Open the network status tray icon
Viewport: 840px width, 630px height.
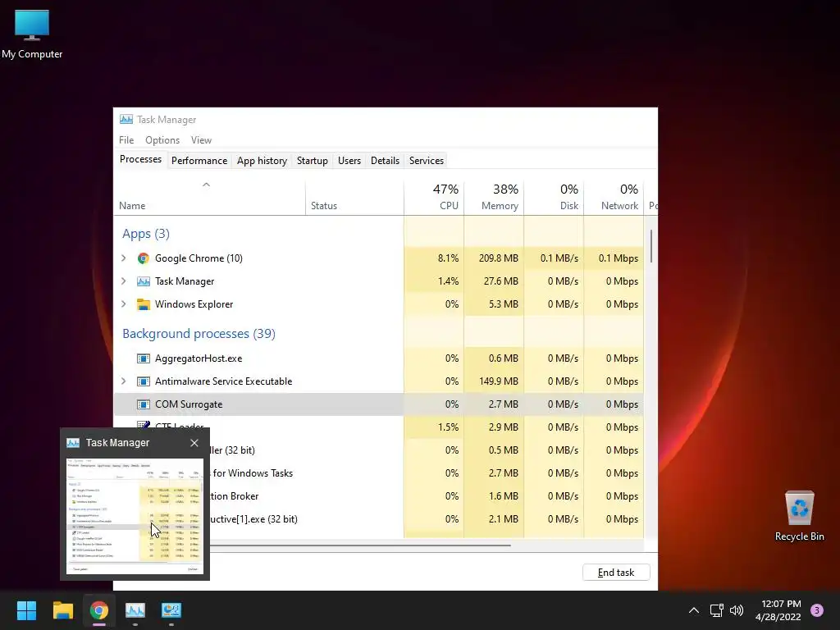click(x=716, y=610)
